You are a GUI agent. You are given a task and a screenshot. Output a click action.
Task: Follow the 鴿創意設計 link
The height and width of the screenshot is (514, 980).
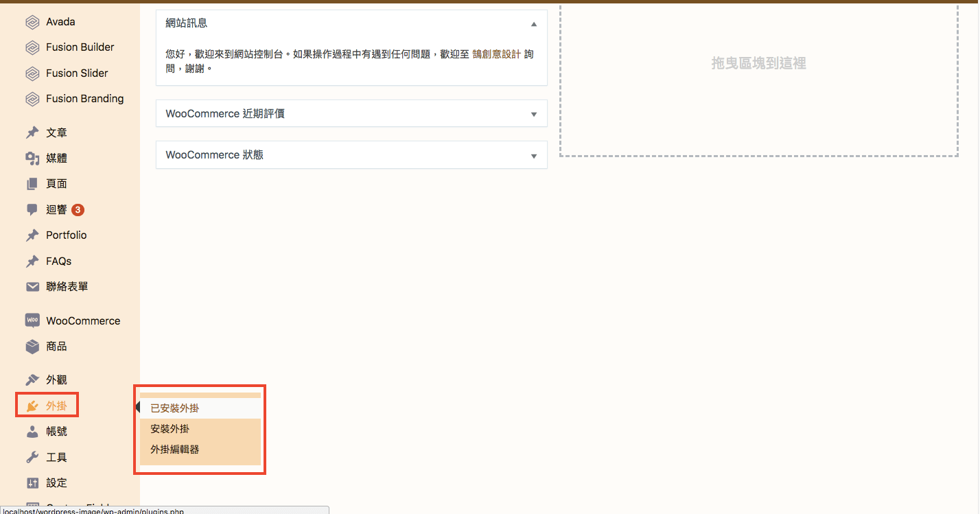point(497,54)
